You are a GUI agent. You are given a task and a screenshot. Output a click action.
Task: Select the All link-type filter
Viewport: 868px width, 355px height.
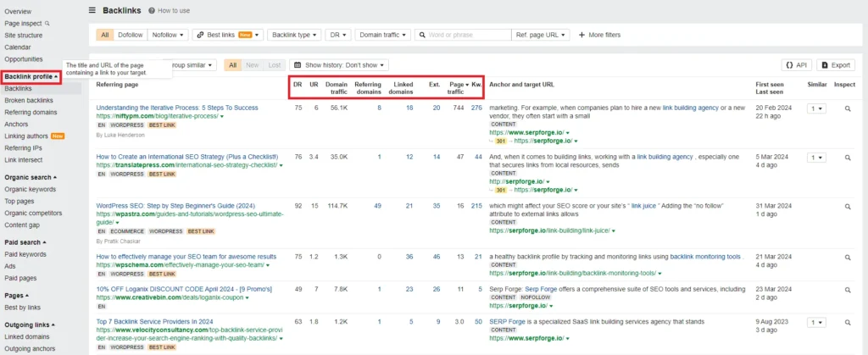point(104,35)
